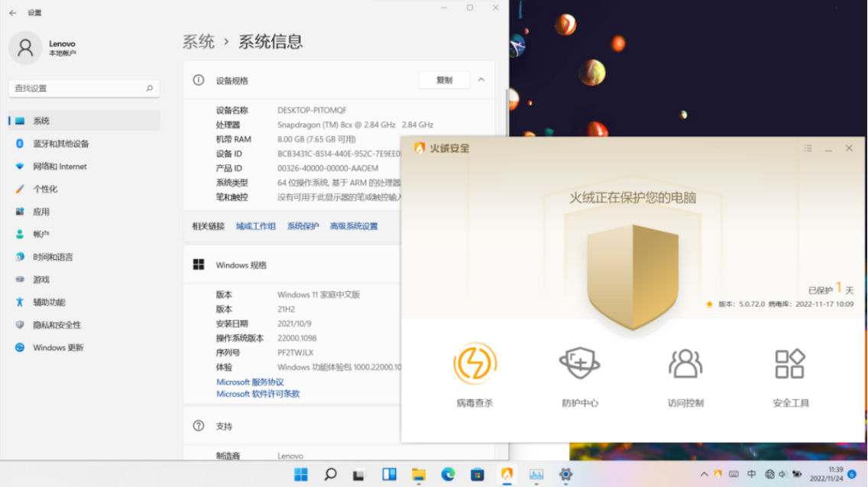Viewport: 868px width, 487px height.
Task: Open the taskbar clock showing 11:39
Action: [826, 474]
